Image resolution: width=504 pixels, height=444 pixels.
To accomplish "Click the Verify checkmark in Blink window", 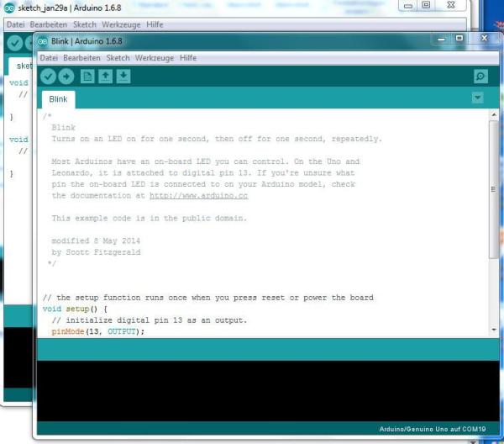I will point(48,77).
